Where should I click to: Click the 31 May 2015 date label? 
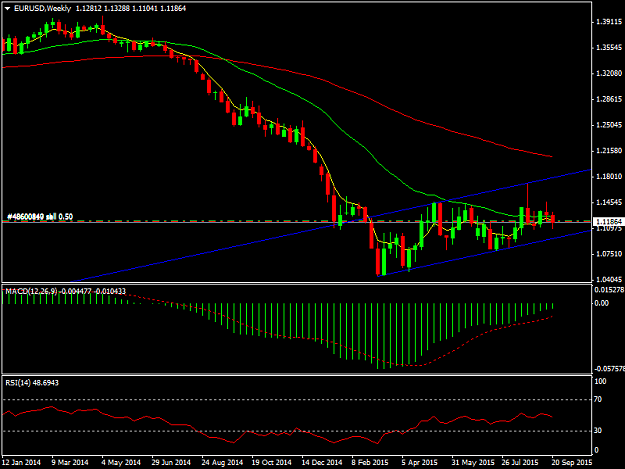(x=473, y=462)
